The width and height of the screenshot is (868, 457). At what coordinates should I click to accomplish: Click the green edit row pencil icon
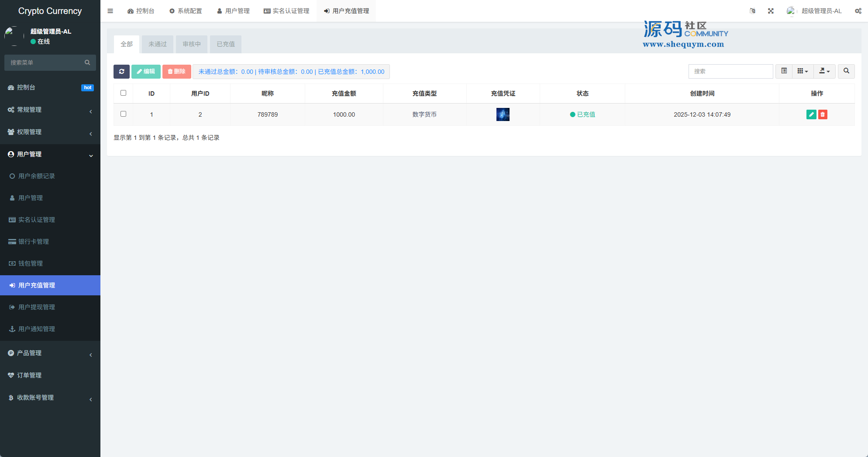click(x=811, y=114)
